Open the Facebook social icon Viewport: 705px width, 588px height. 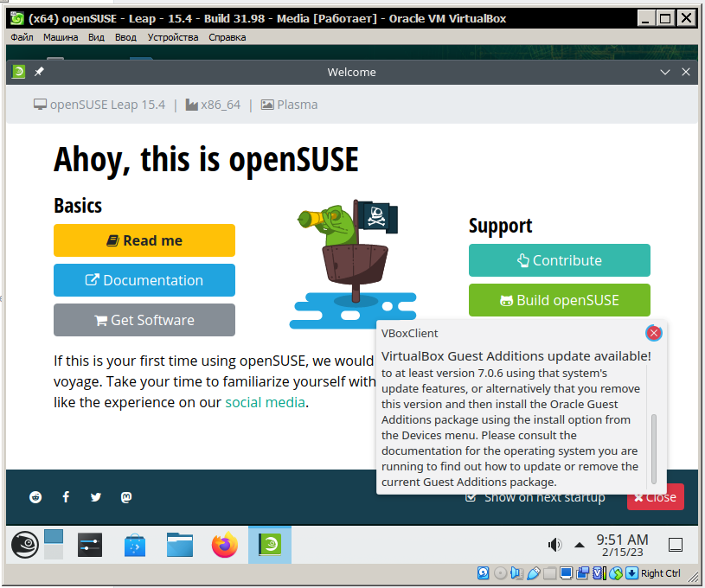(66, 496)
